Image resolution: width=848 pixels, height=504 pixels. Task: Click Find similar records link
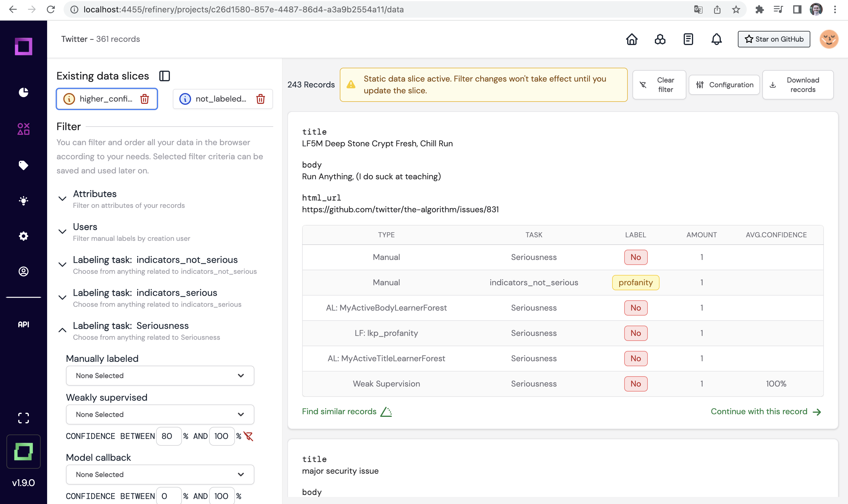339,411
